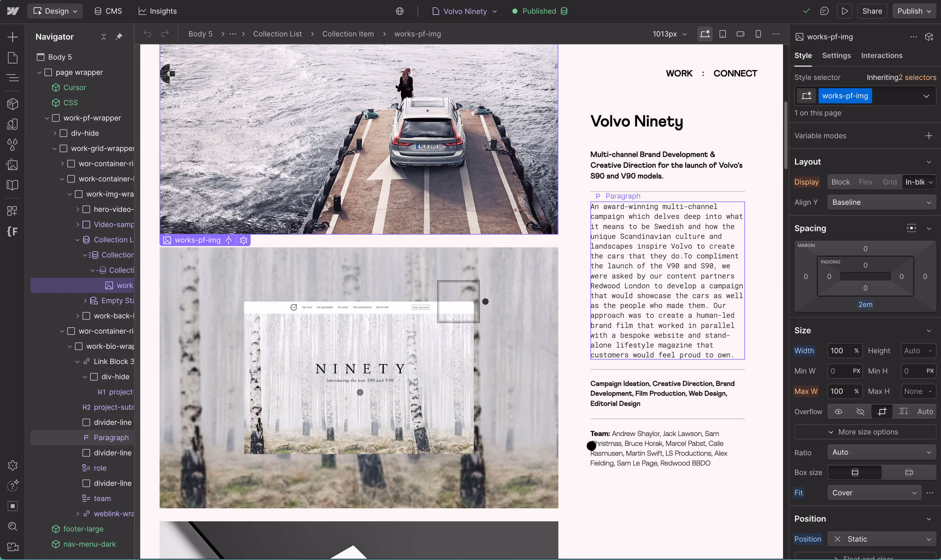Open the Align Y Baseline dropdown

881,202
